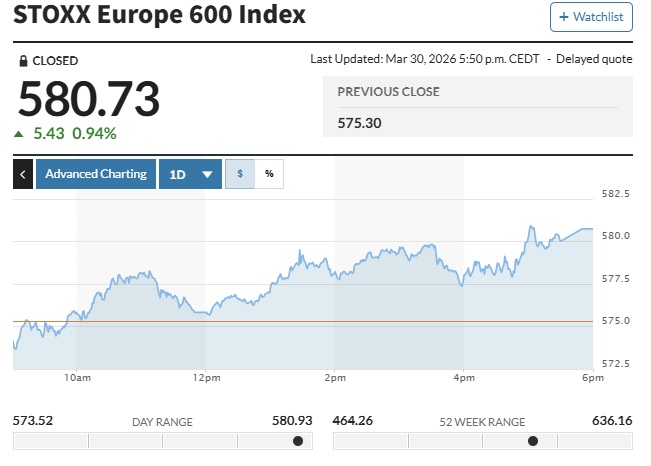Click the closed lock icon
The width and height of the screenshot is (651, 466).
(23, 61)
